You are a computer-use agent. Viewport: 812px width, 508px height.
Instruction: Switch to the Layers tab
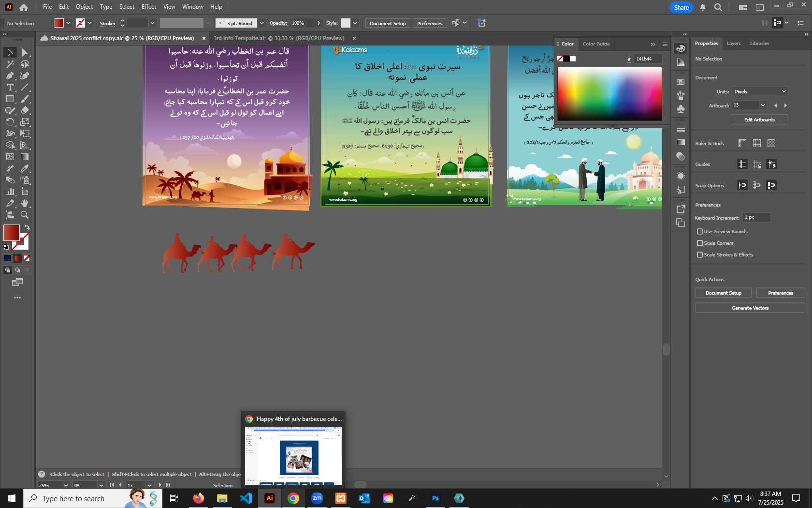(734, 44)
